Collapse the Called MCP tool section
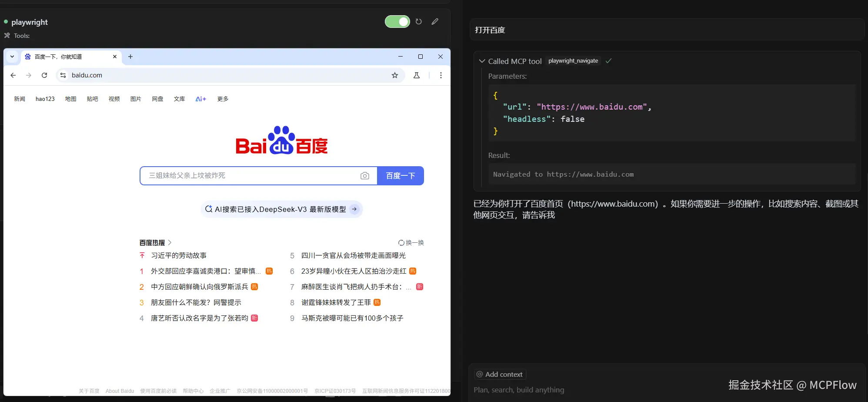This screenshot has height=402, width=868. click(x=482, y=61)
